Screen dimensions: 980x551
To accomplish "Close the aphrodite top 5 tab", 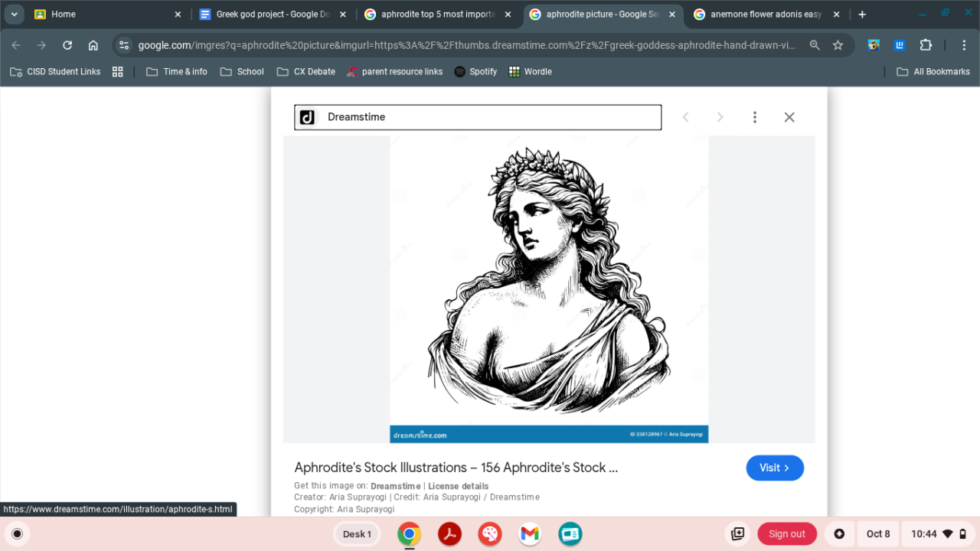I will pos(508,15).
